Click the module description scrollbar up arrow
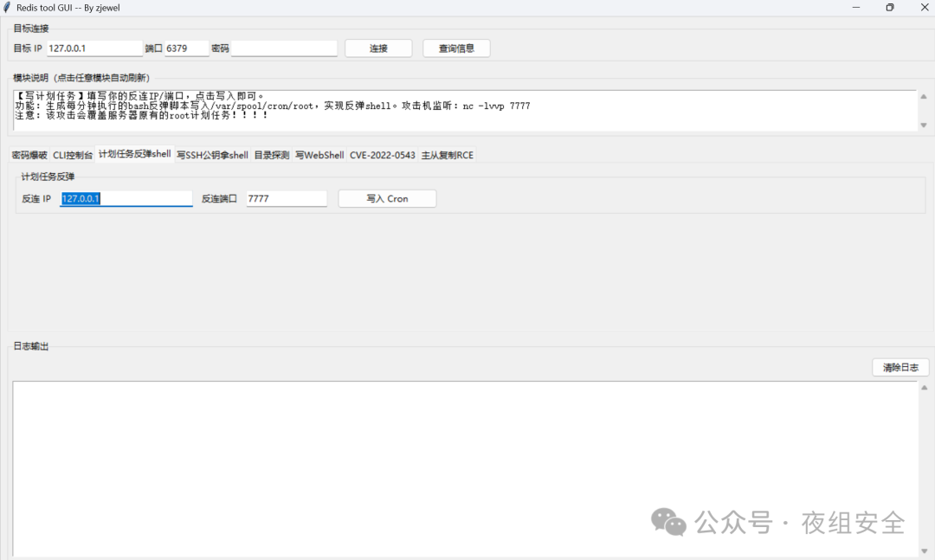The image size is (935, 560). pos(923,97)
